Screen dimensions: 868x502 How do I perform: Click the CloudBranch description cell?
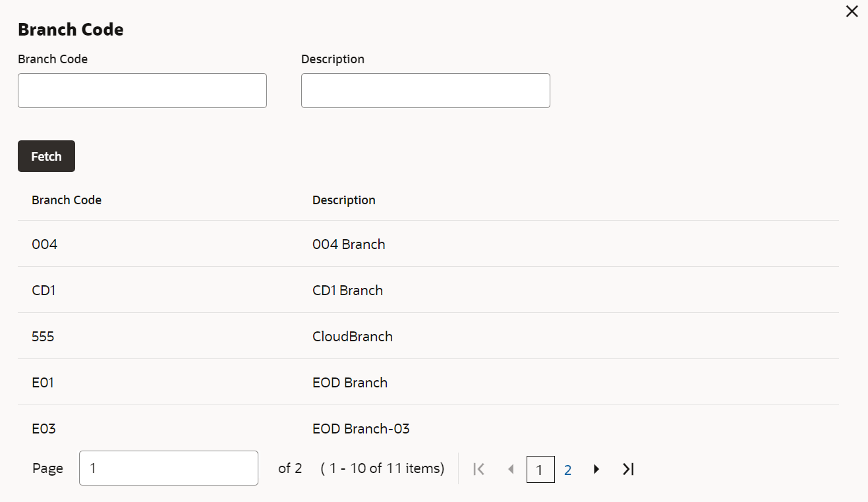pos(352,337)
